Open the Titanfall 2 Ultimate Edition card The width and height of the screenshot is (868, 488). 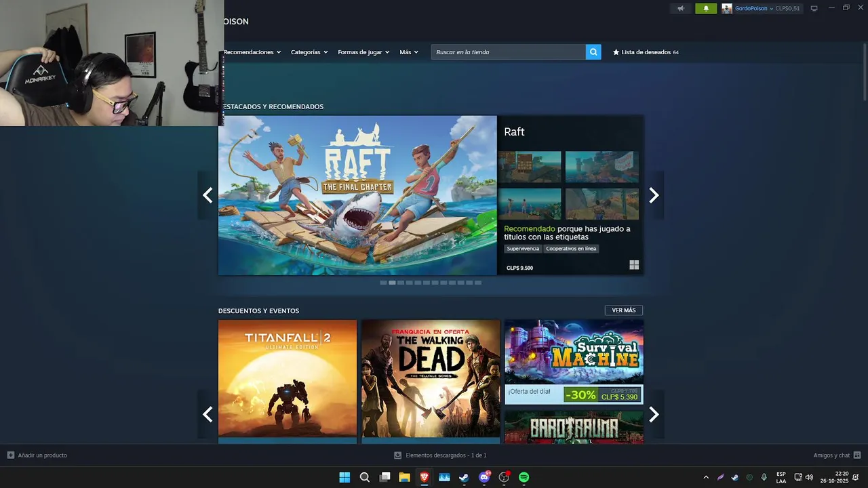coord(288,382)
